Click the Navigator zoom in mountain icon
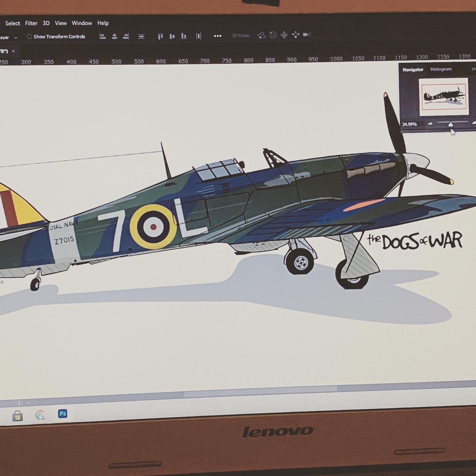Screen dimensions: 476x476 pos(474,123)
